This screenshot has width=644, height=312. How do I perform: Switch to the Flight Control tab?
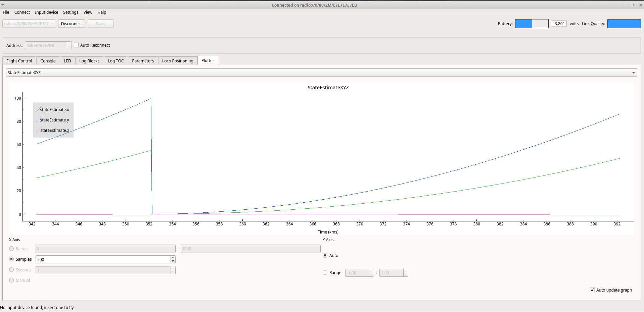(19, 61)
